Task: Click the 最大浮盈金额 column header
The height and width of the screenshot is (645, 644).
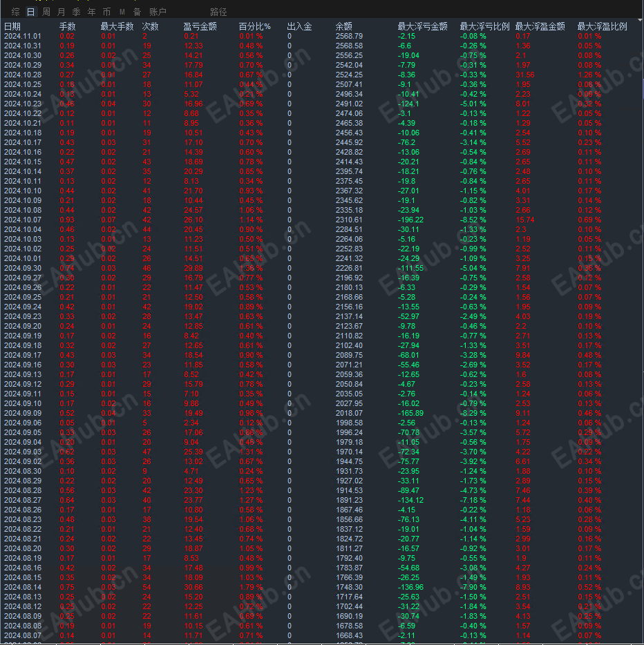Action: click(540, 27)
